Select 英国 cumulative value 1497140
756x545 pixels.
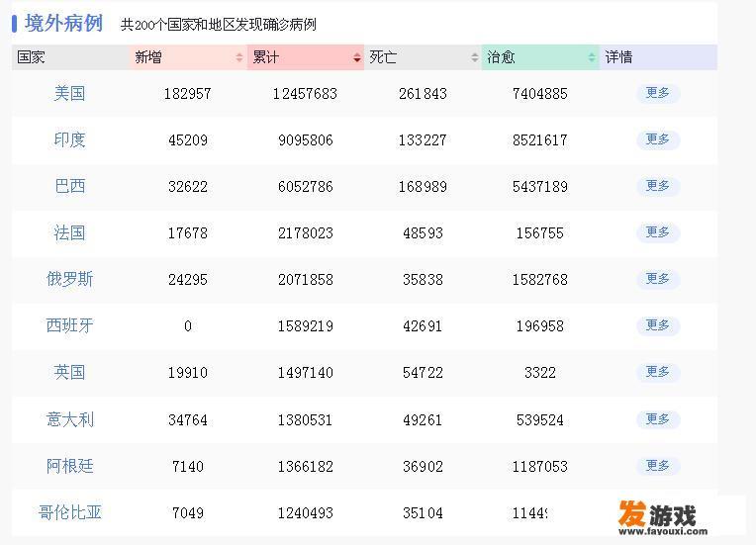[x=305, y=373]
